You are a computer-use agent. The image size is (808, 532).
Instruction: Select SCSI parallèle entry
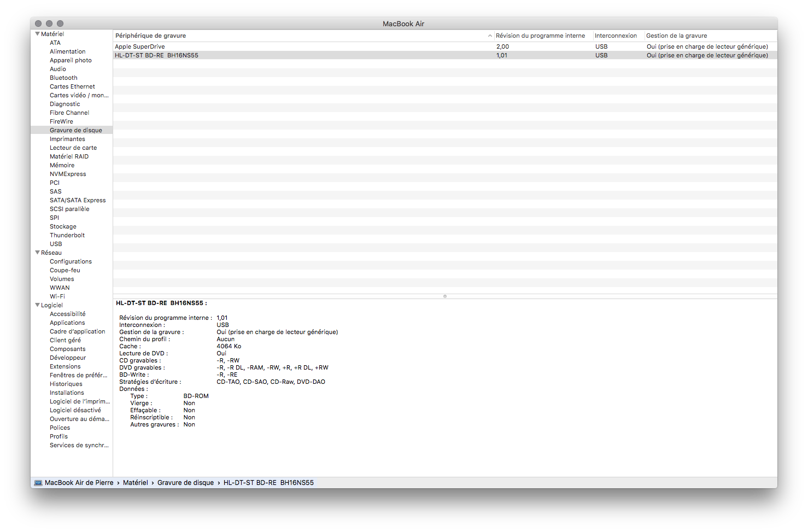[69, 209]
